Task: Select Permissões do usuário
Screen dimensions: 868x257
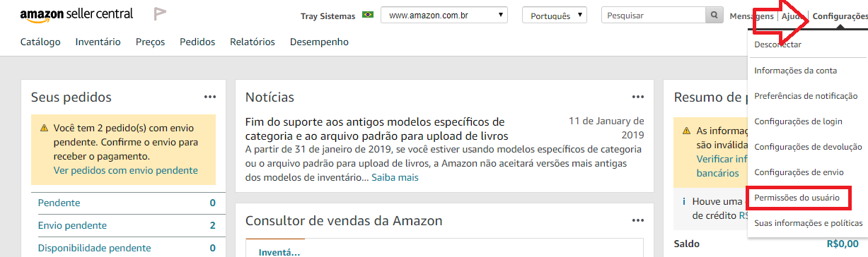Action: click(797, 198)
